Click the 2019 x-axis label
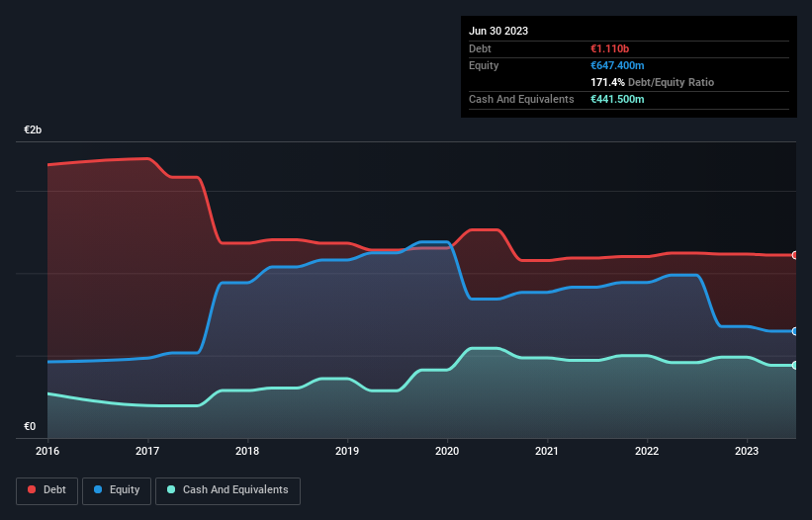 [x=347, y=451]
